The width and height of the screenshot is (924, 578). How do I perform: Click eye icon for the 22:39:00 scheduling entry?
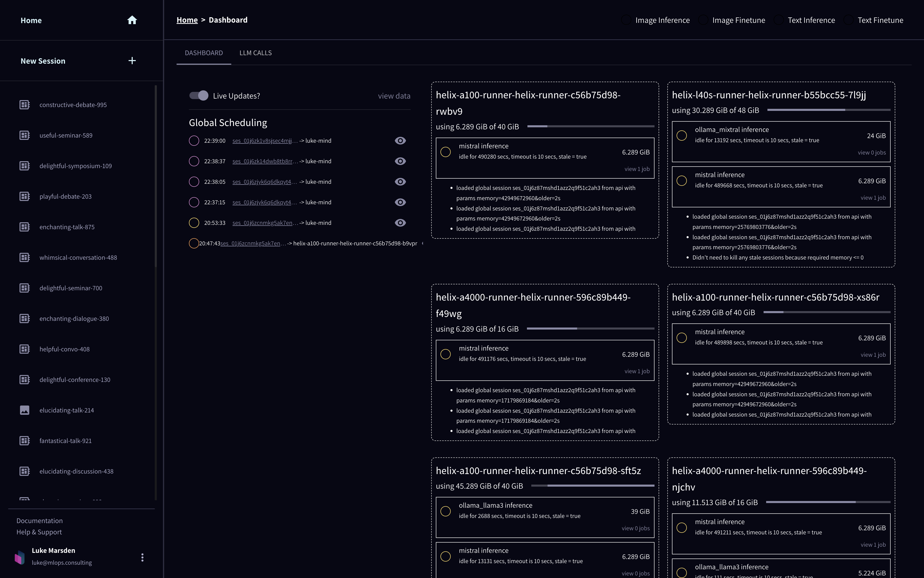[400, 141]
